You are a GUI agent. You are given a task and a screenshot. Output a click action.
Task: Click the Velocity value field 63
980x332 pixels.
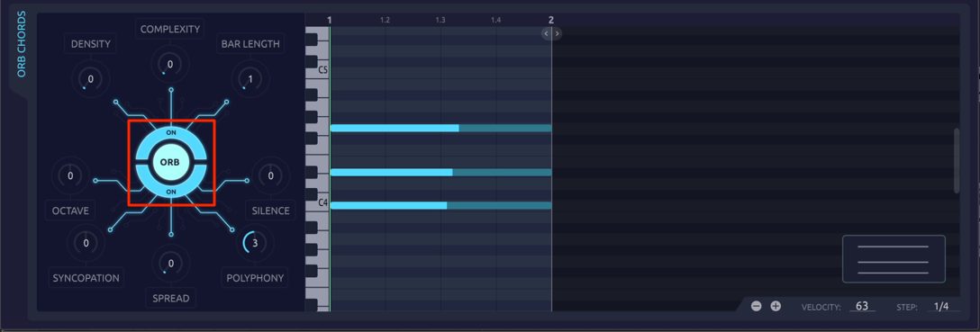click(x=862, y=307)
